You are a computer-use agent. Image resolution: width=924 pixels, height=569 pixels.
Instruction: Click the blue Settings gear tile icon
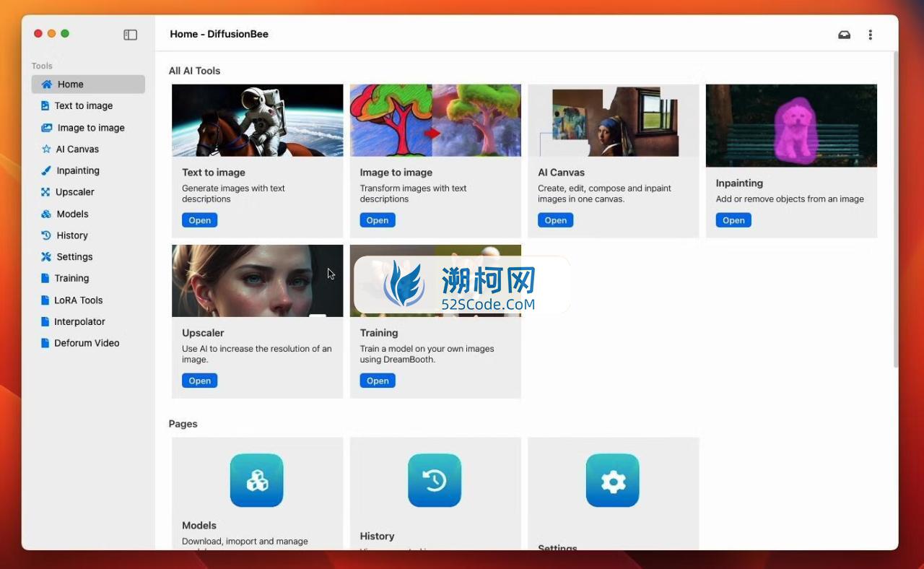click(613, 480)
